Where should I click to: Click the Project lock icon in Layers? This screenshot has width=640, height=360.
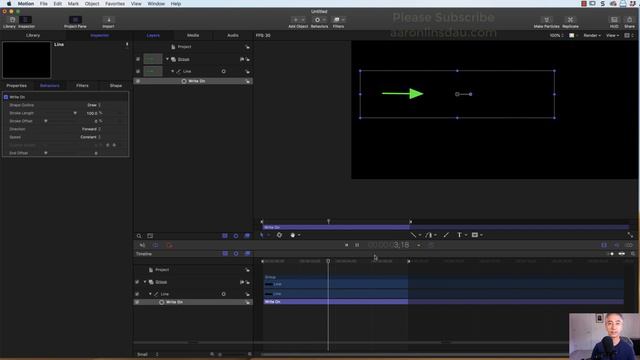(x=247, y=47)
